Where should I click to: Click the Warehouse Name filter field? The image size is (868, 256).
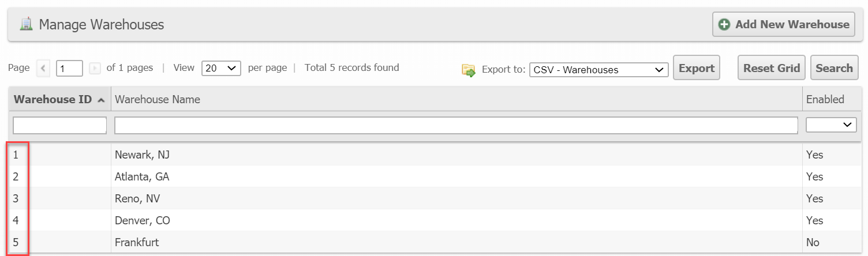(x=456, y=125)
